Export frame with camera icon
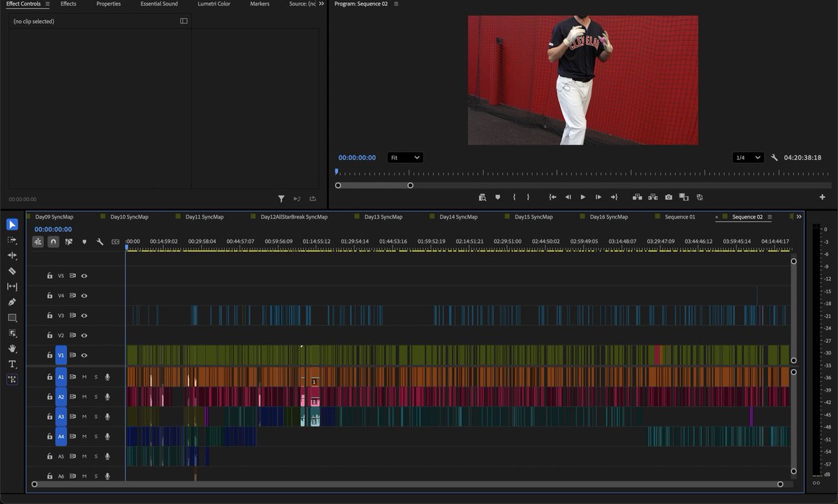 pyautogui.click(x=668, y=198)
